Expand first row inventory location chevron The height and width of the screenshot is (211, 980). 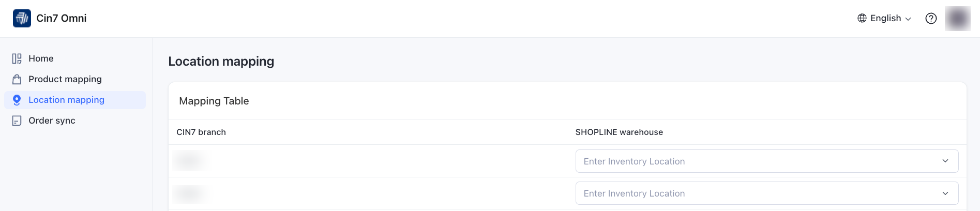(x=945, y=161)
